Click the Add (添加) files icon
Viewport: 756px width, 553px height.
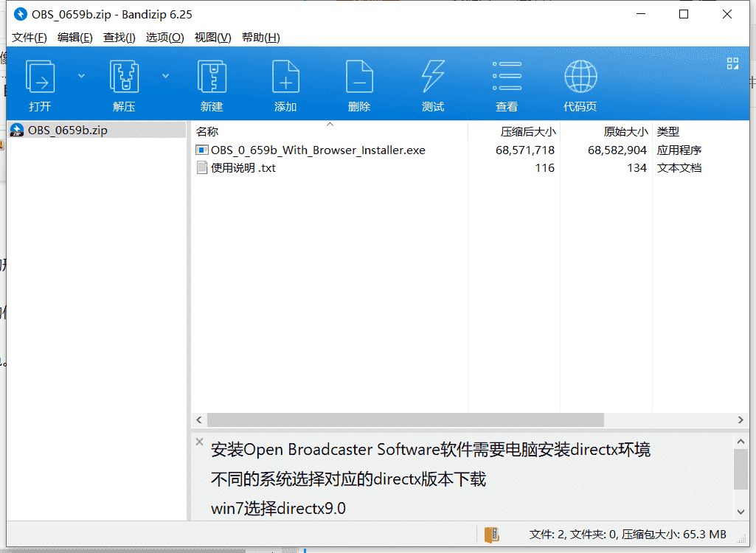point(285,77)
